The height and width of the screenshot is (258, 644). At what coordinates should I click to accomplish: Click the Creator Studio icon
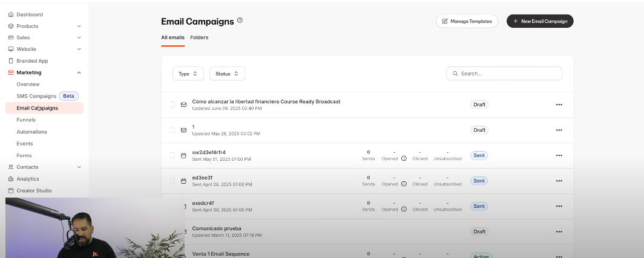click(11, 191)
